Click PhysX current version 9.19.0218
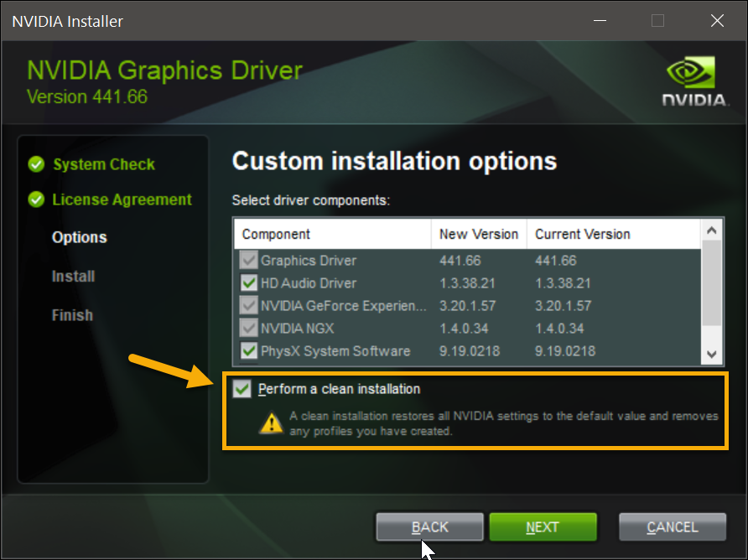The height and width of the screenshot is (560, 748). (565, 350)
